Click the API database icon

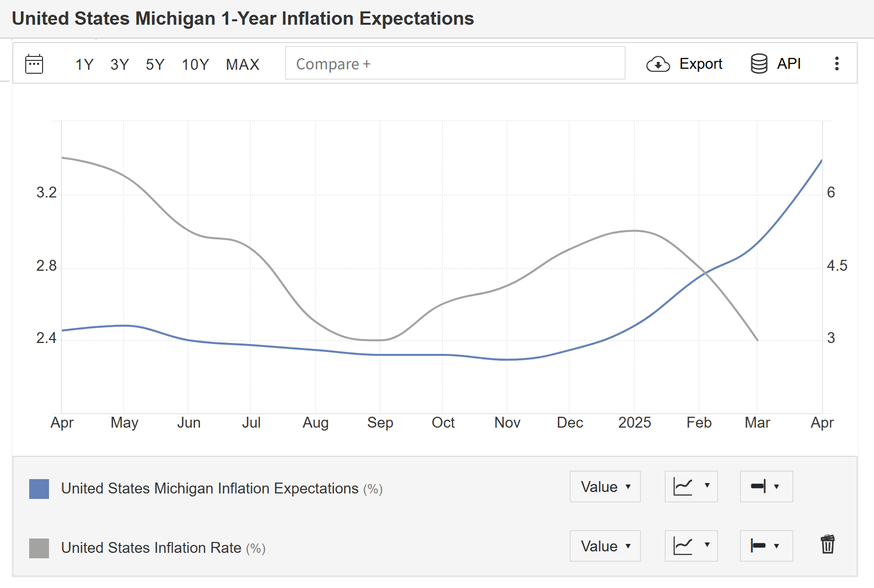coord(759,64)
